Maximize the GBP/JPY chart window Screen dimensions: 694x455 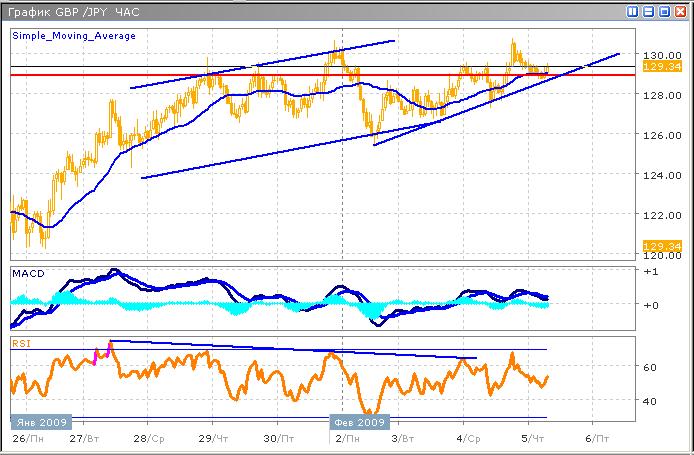665,10
